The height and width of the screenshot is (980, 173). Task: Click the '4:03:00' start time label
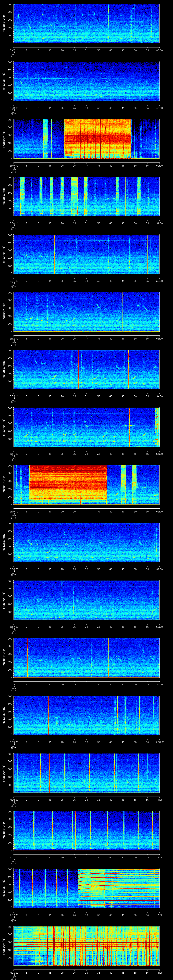[x=14, y=973]
